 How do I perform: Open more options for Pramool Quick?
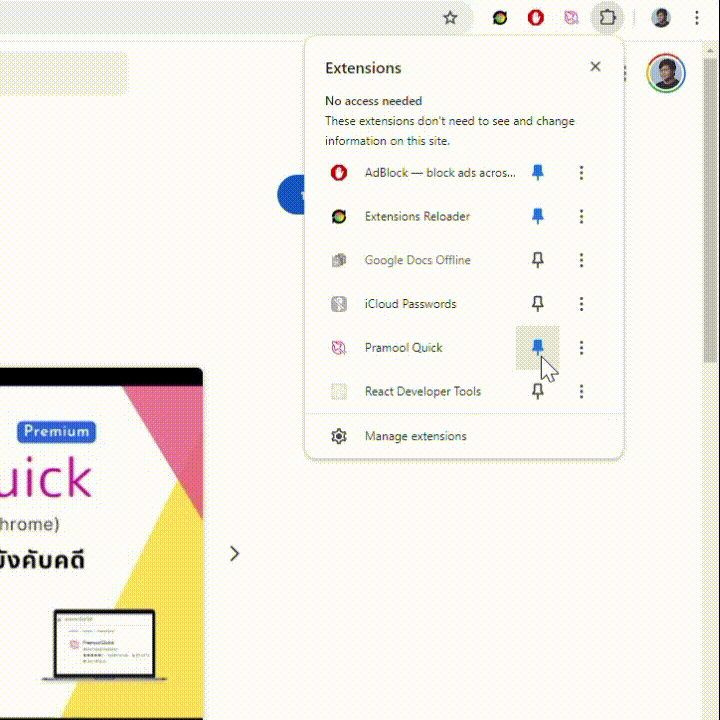(x=581, y=348)
